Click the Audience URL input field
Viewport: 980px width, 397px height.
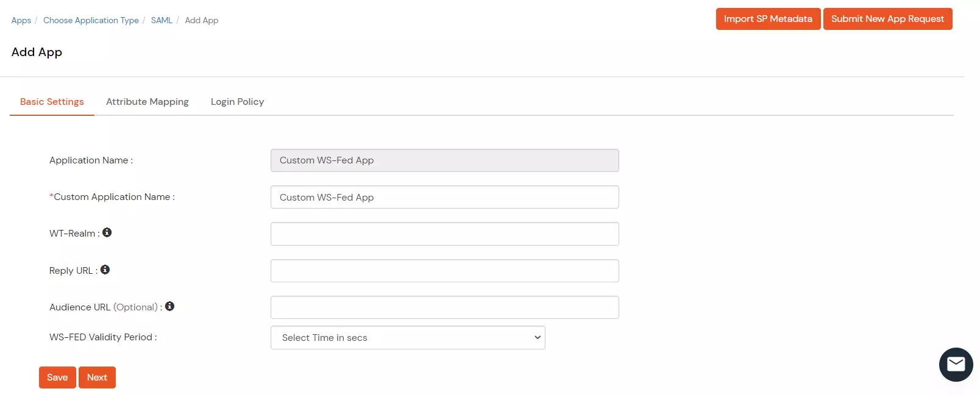445,307
